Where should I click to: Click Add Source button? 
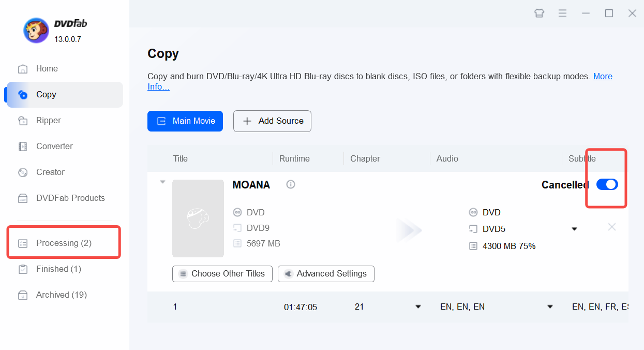point(272,121)
